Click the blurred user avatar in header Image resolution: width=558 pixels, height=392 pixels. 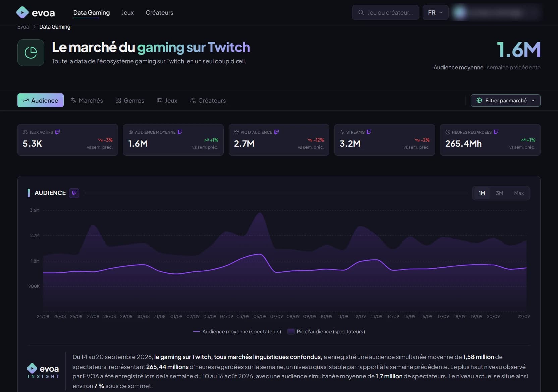460,12
